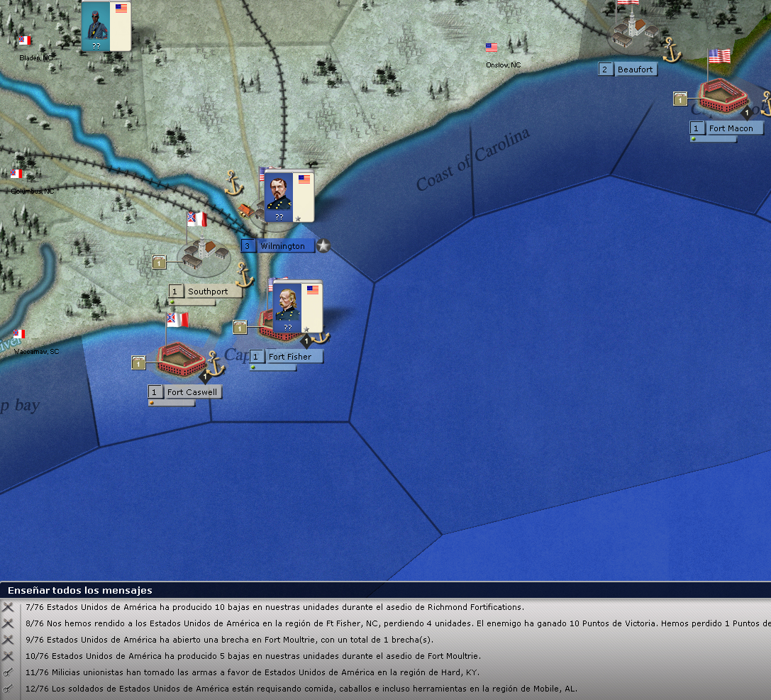Open message 10/76 about Fort Moultrie siege casualties
The image size is (771, 700).
click(253, 656)
